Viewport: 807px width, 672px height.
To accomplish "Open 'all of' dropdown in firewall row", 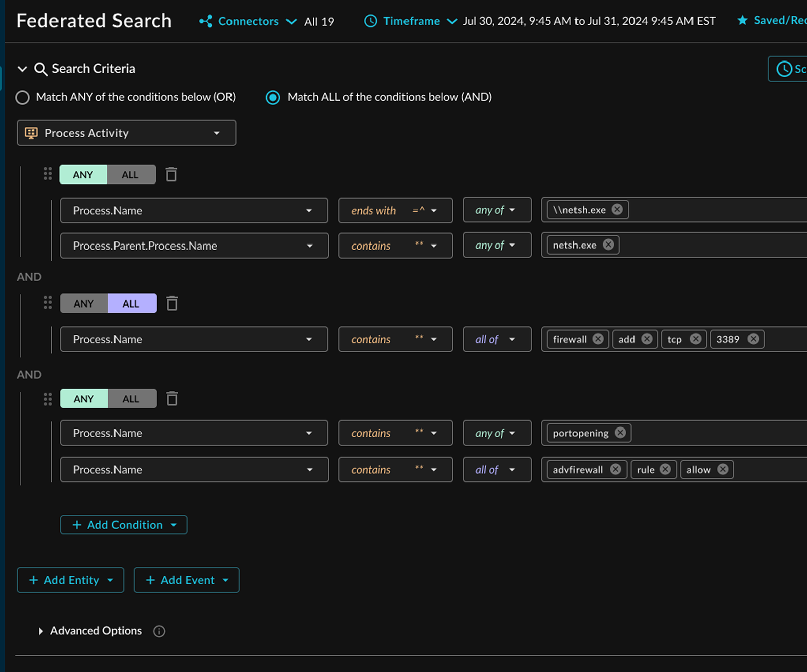I will pos(497,339).
